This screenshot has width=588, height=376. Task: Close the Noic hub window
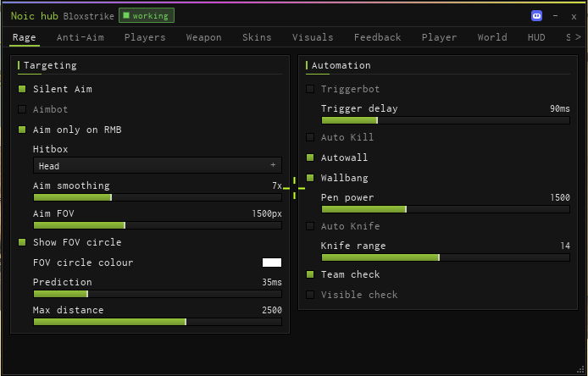tap(574, 16)
